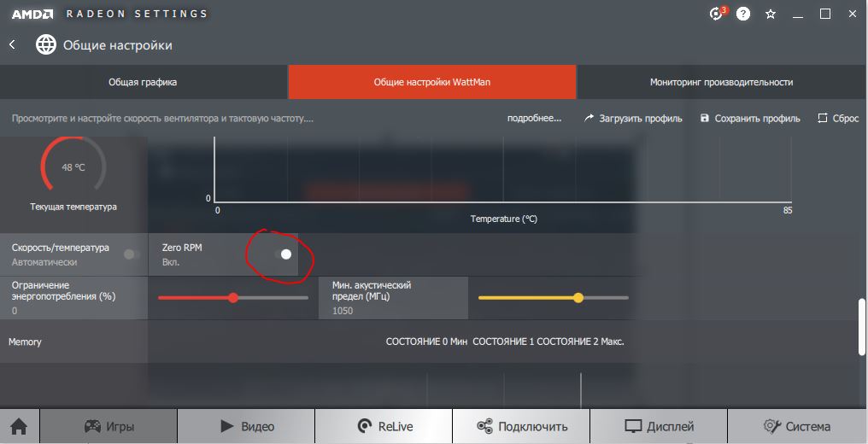Screen dimensions: 868x444
Task: Open the Видео section
Action: pos(246,426)
